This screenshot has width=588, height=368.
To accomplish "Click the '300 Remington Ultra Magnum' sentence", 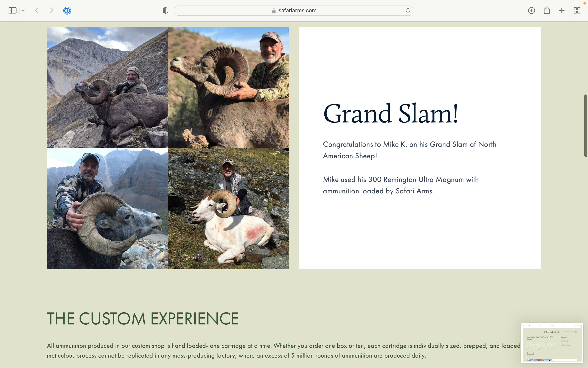I will click(401, 185).
